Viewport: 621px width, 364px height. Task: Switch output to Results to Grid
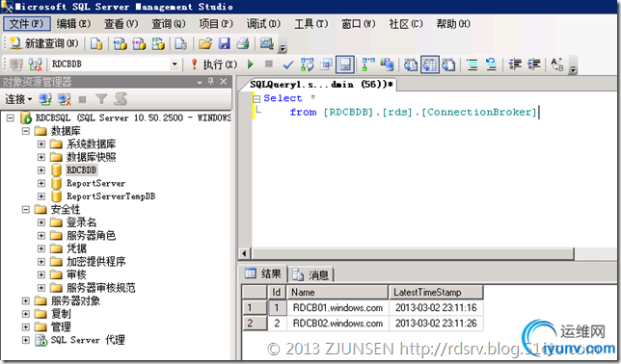(x=430, y=65)
